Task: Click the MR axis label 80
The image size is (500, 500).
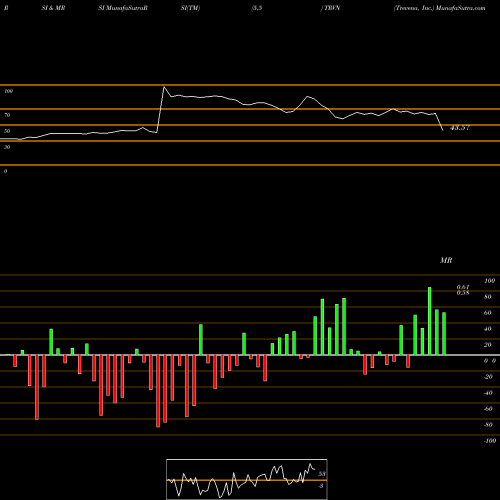Action: tap(487, 297)
